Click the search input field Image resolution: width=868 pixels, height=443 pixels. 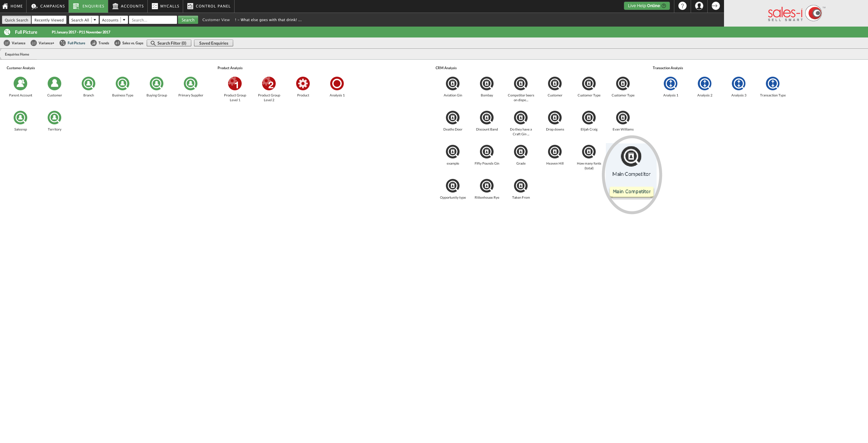(x=152, y=20)
